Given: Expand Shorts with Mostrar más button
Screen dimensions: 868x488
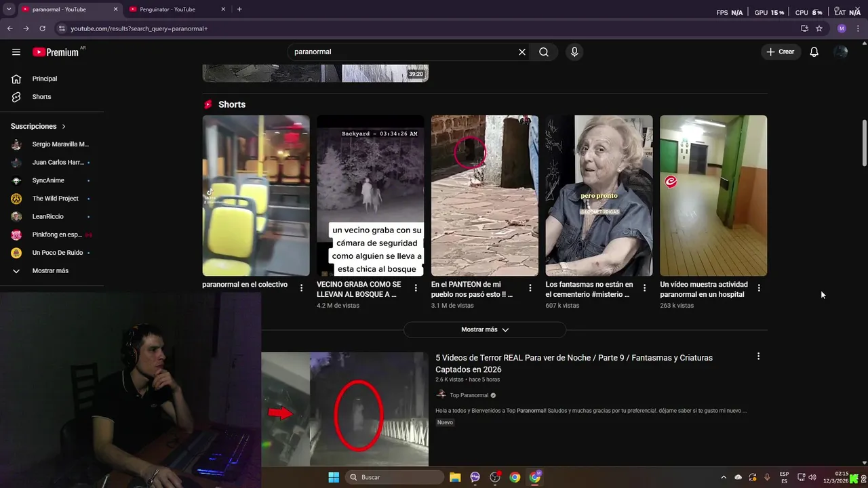Looking at the screenshot, I should [485, 329].
